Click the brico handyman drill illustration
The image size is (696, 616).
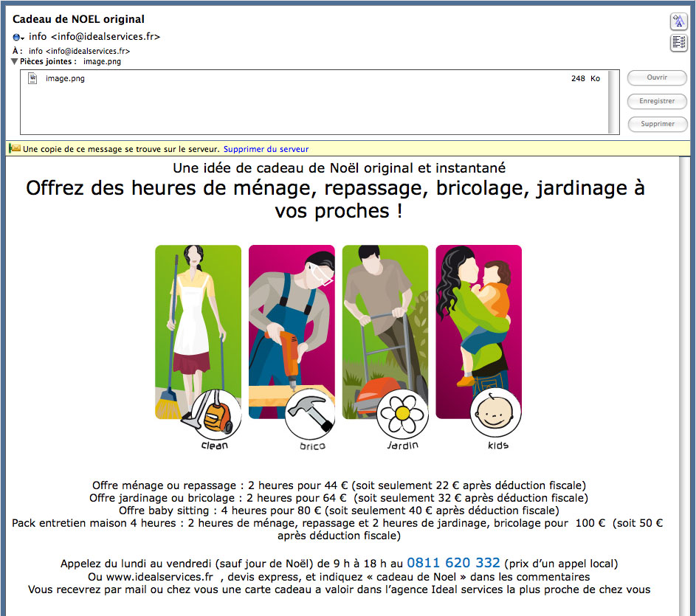pos(292,331)
